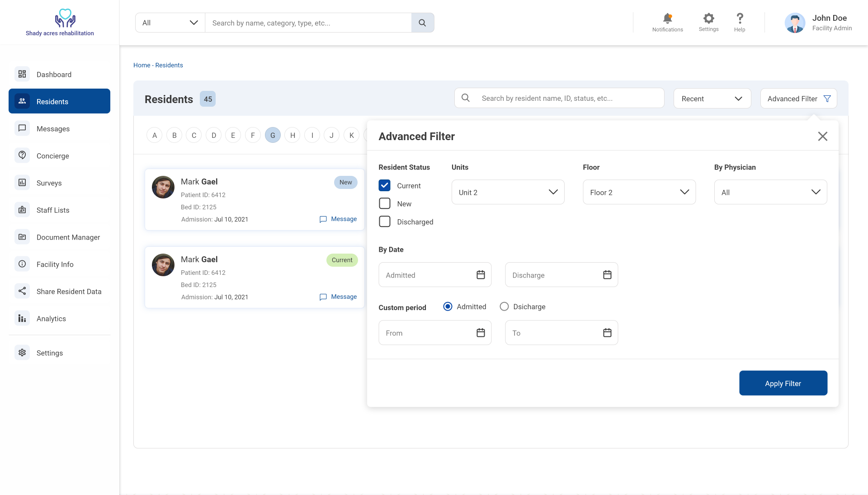Open calendar icon in Admitted date field
Screen dimensions: 868x495
tap(481, 275)
